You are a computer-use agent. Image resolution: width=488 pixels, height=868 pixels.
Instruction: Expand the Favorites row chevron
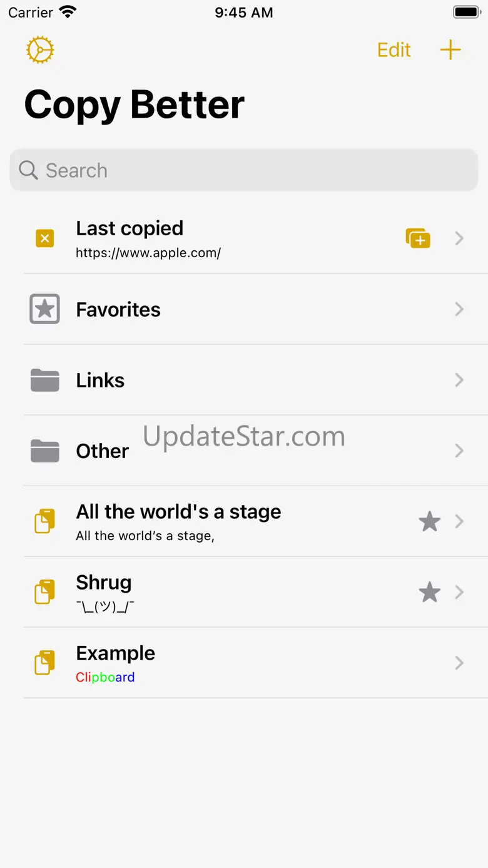click(459, 309)
